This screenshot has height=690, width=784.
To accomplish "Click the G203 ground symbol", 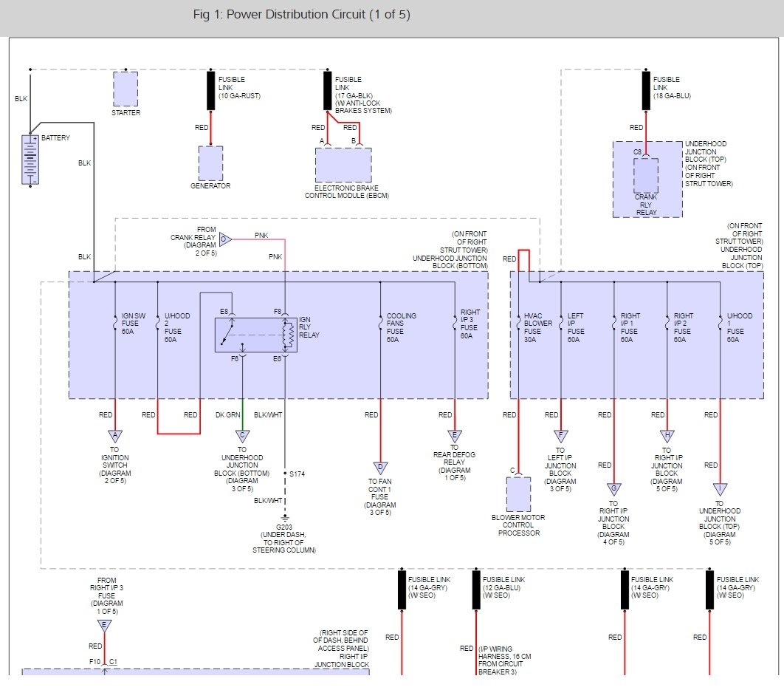I will (285, 519).
